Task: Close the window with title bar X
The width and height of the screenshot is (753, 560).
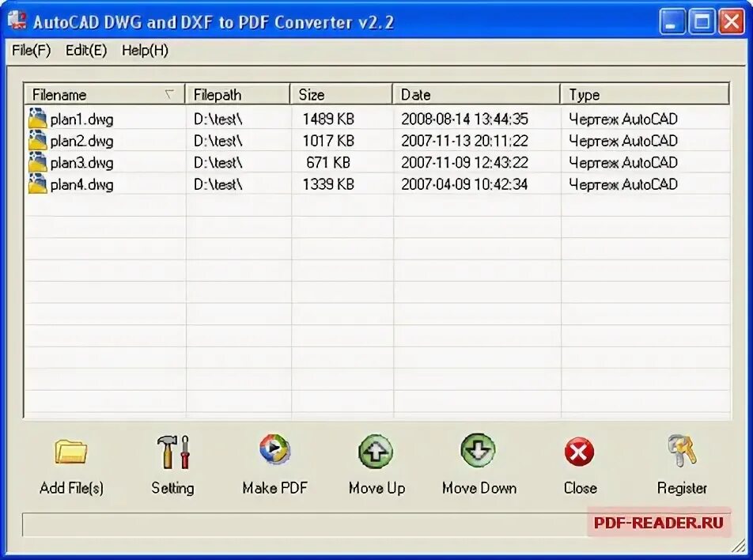Action: [731, 21]
